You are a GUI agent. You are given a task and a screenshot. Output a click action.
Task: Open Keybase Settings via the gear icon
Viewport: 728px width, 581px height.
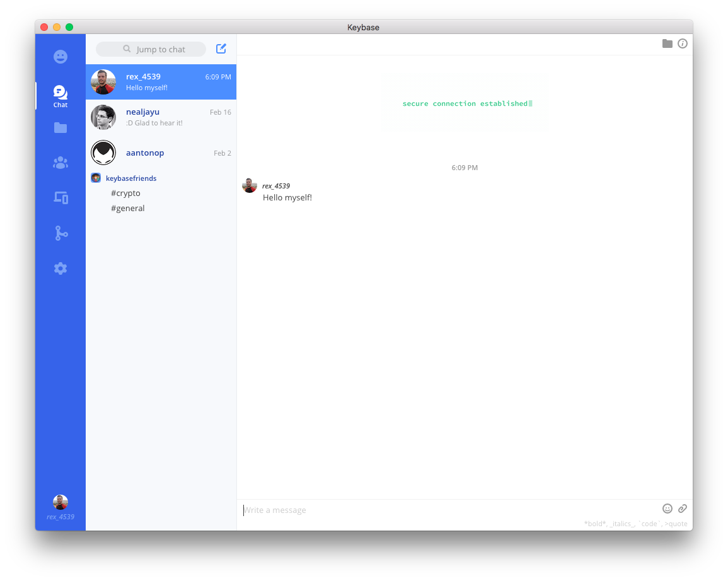pos(60,268)
